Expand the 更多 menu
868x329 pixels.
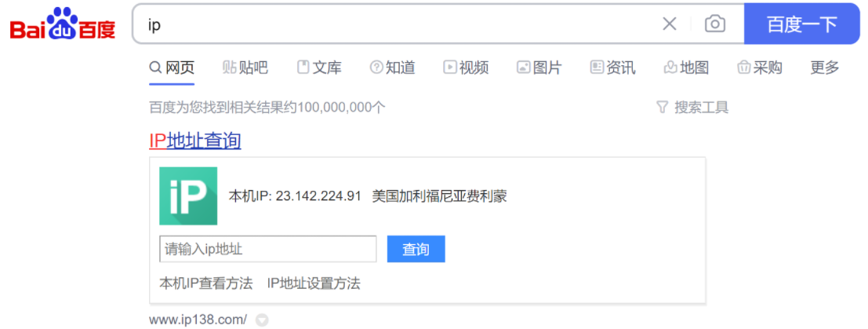[x=825, y=68]
